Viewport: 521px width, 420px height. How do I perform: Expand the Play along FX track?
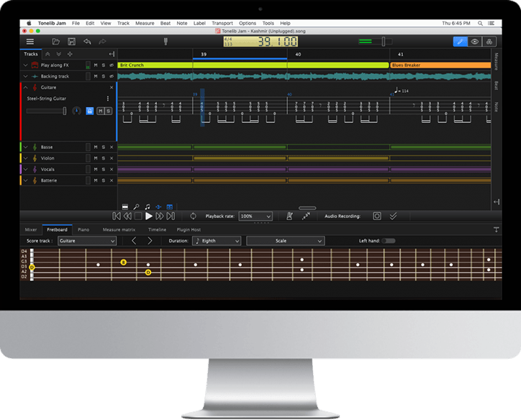click(26, 65)
